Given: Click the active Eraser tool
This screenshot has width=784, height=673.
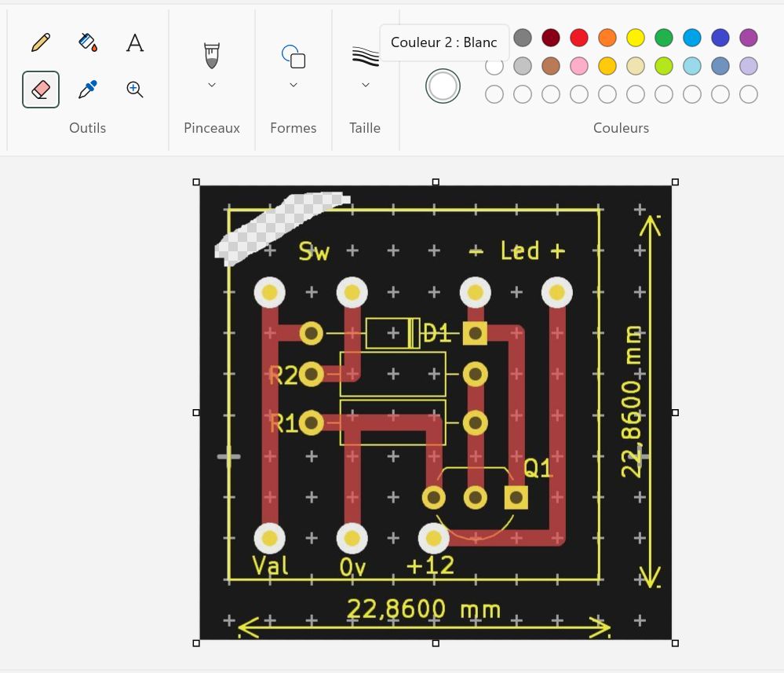Looking at the screenshot, I should (41, 90).
